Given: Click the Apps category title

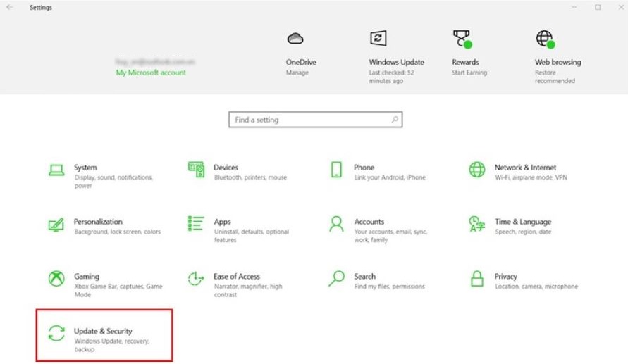Looking at the screenshot, I should pyautogui.click(x=222, y=222).
